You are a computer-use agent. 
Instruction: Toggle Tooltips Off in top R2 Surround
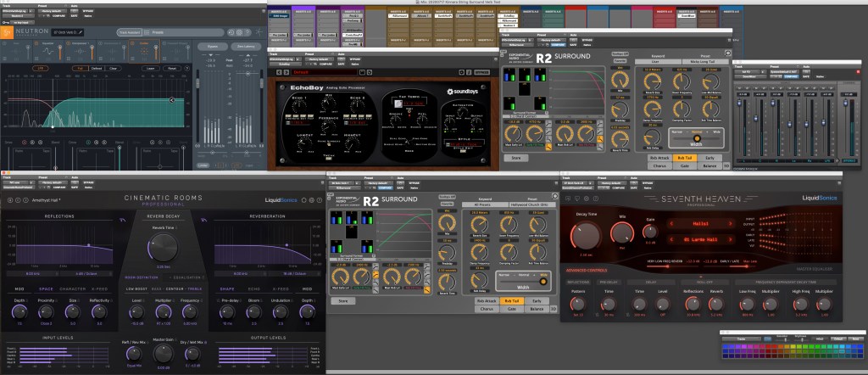point(619,53)
